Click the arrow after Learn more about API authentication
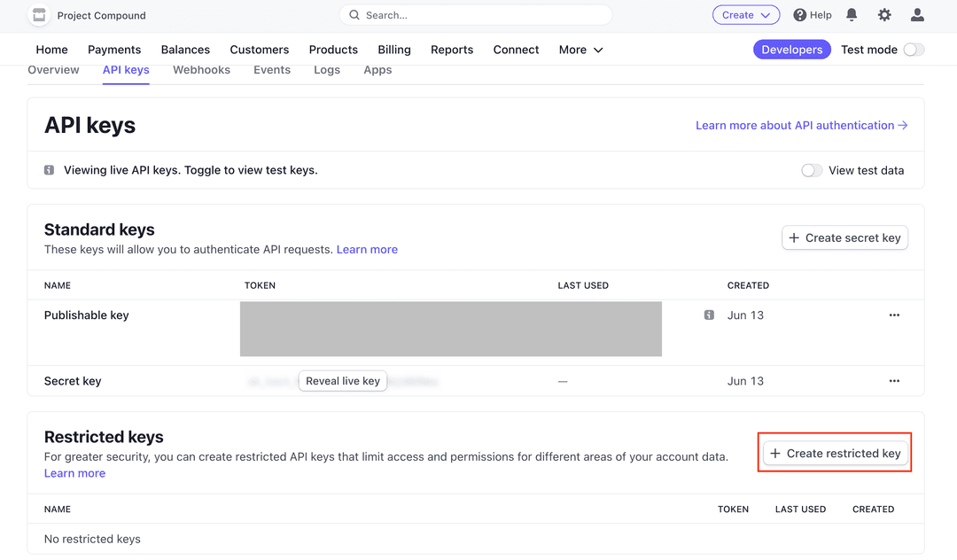 [903, 125]
